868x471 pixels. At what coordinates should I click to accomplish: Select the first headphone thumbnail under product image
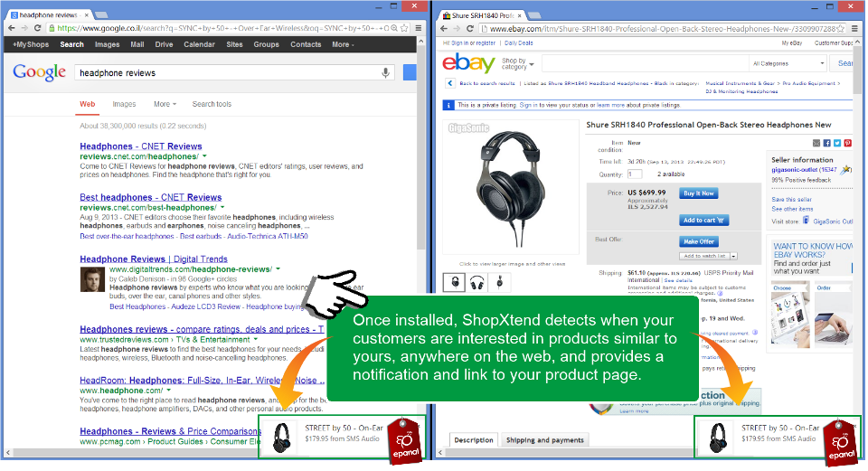pyautogui.click(x=455, y=282)
